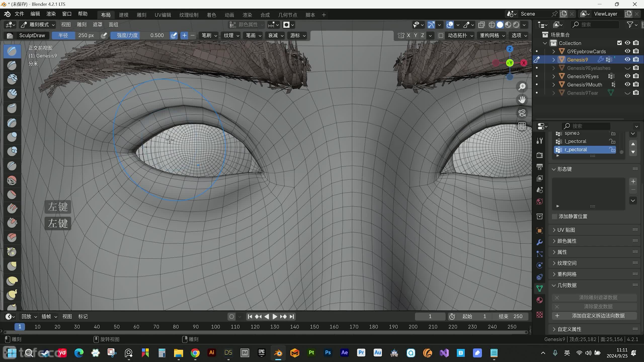
Task: Open Chrome from the taskbar
Action: tap(195, 353)
